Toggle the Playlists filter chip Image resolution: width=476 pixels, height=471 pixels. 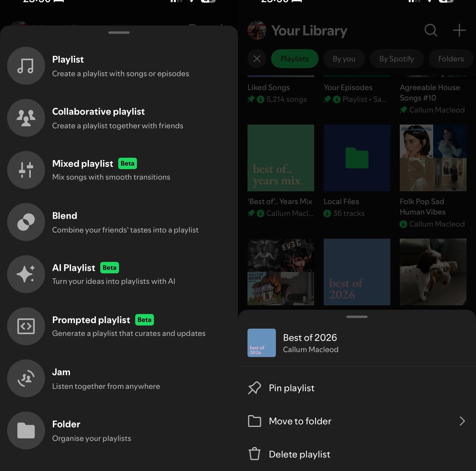pyautogui.click(x=295, y=59)
